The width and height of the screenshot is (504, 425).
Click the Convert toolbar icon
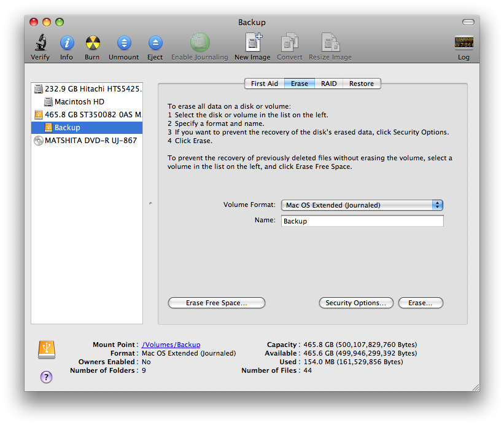coord(290,43)
